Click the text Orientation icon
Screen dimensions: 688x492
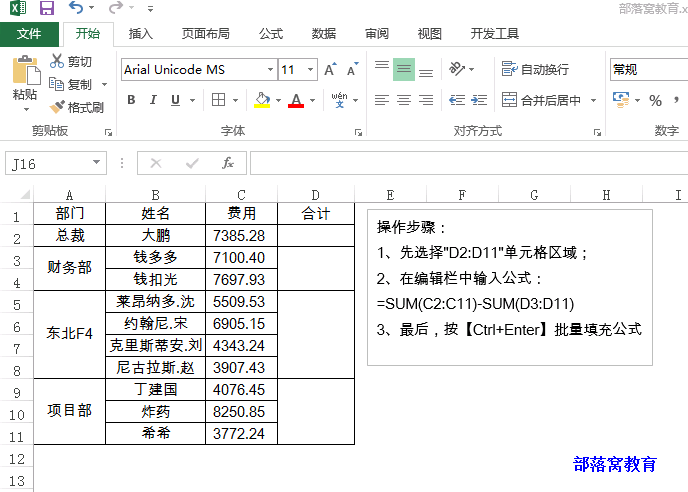457,69
